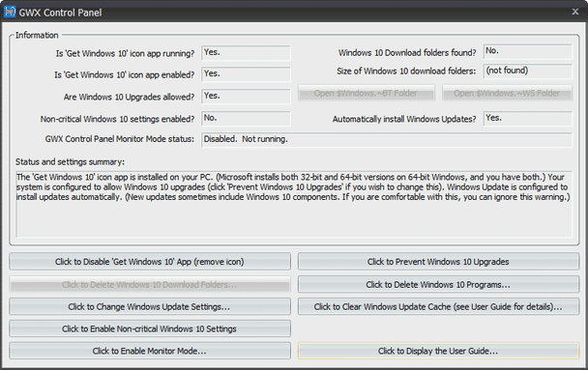The width and height of the screenshot is (588, 370).
Task: Open Change Windows Update Settings
Action: (x=150, y=306)
